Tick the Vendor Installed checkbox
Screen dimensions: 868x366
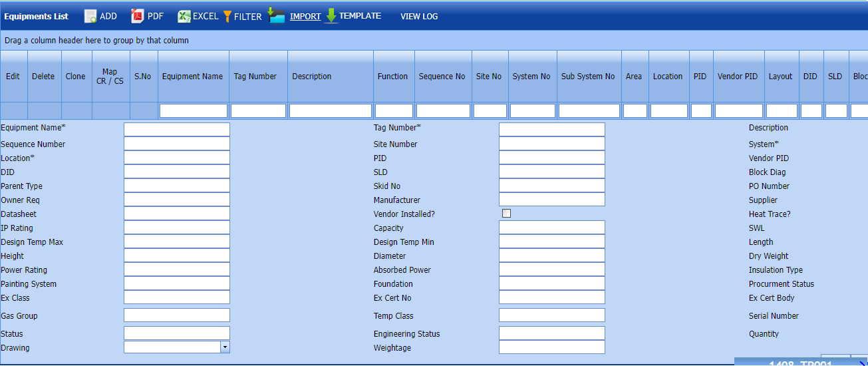[507, 214]
